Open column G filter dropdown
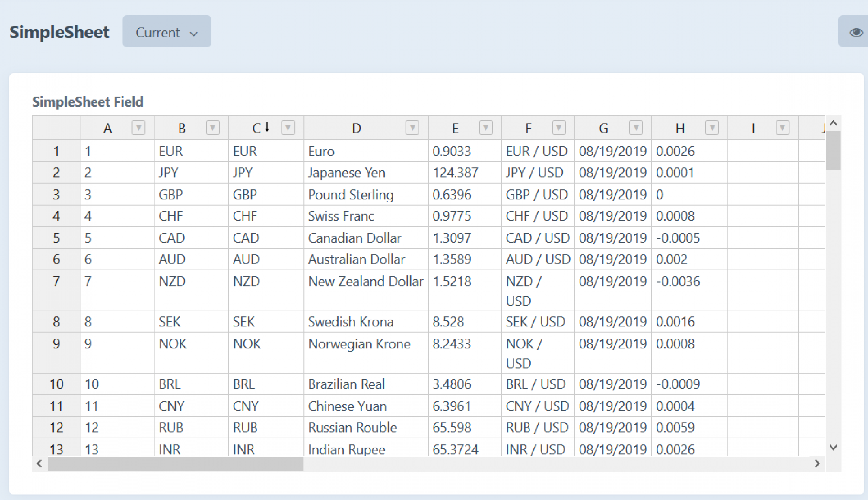 636,127
